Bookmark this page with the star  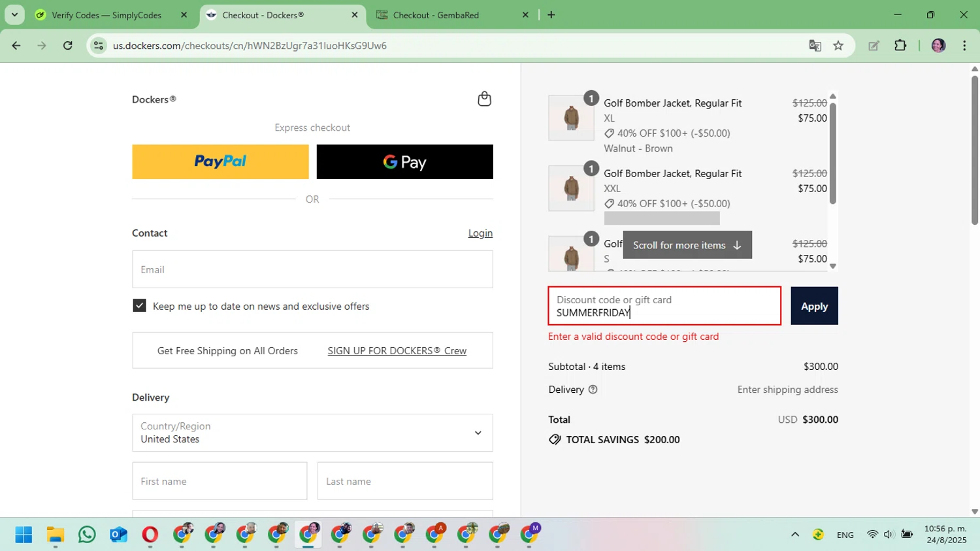point(838,46)
